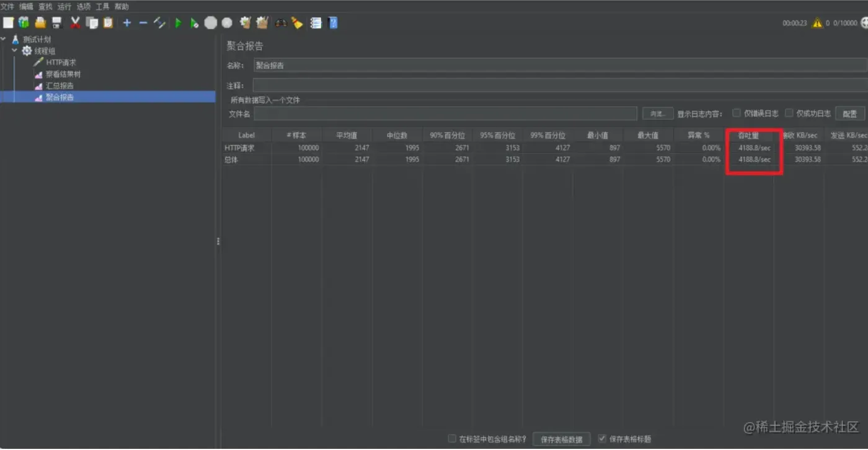This screenshot has width=868, height=450.
Task: Clear results with single broom-gear icon
Action: (x=246, y=23)
